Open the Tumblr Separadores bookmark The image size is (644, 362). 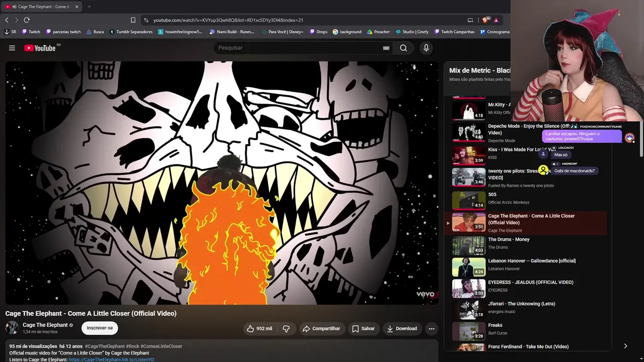[x=131, y=32]
